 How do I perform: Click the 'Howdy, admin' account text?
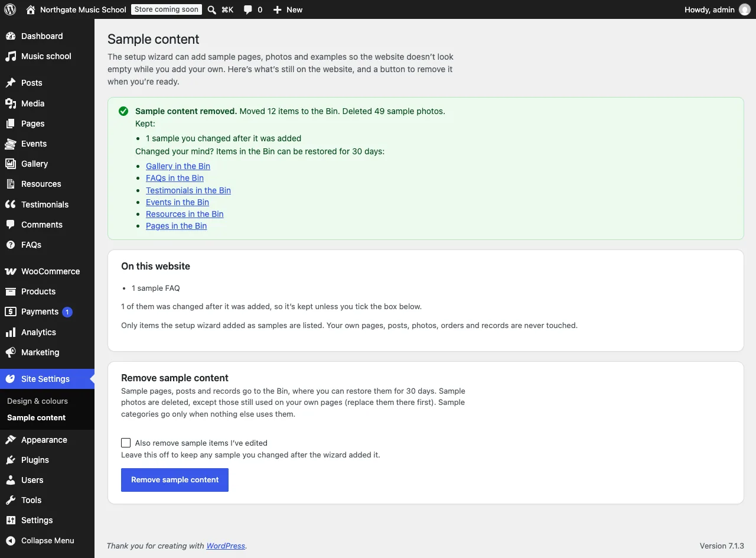[709, 9]
